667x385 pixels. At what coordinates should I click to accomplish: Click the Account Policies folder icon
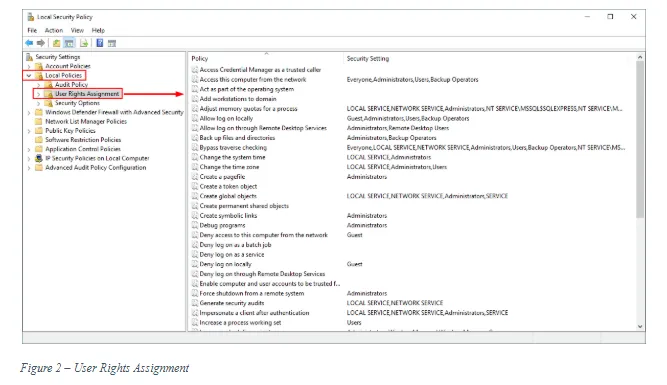tap(39, 66)
